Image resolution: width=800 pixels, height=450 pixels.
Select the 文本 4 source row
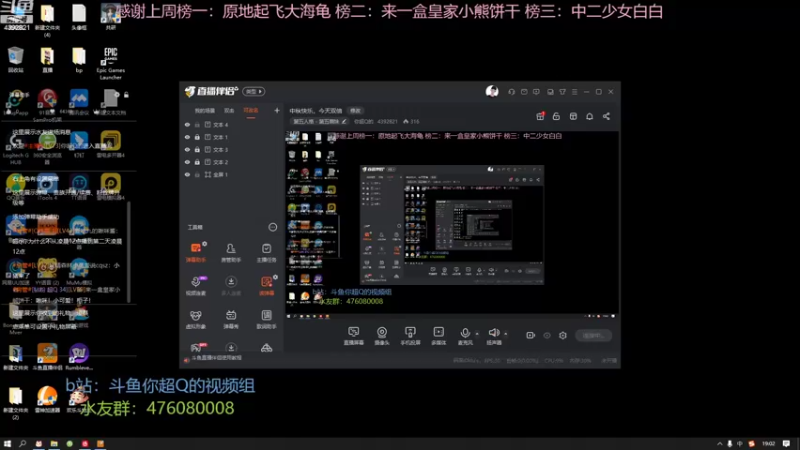click(232, 124)
